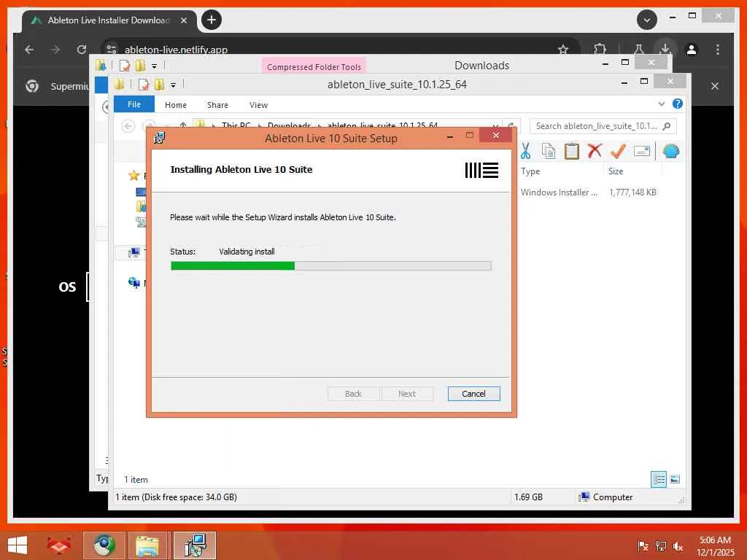
Task: Open the Chrome downloads icon
Action: point(665,49)
